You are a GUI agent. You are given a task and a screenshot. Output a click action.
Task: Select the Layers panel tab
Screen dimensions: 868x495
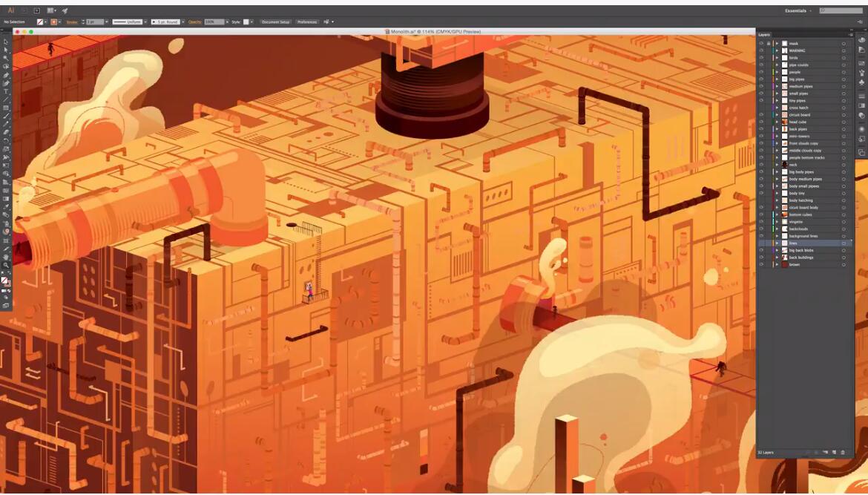pos(764,35)
